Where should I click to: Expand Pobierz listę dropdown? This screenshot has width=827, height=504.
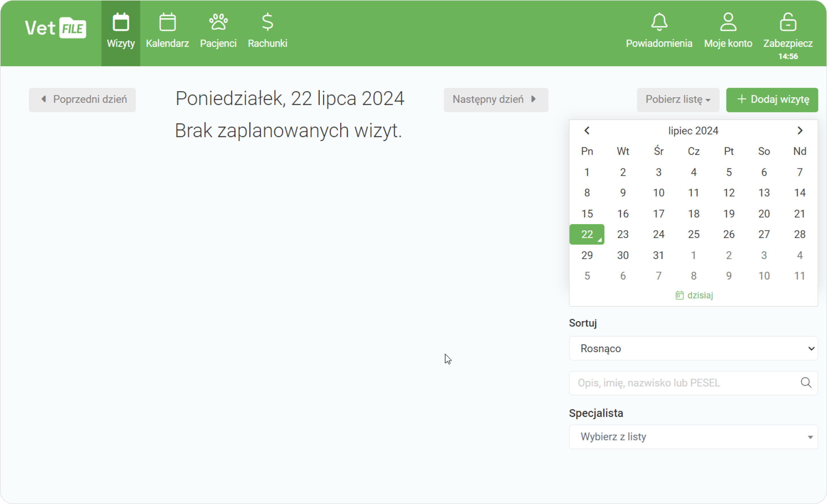[678, 100]
